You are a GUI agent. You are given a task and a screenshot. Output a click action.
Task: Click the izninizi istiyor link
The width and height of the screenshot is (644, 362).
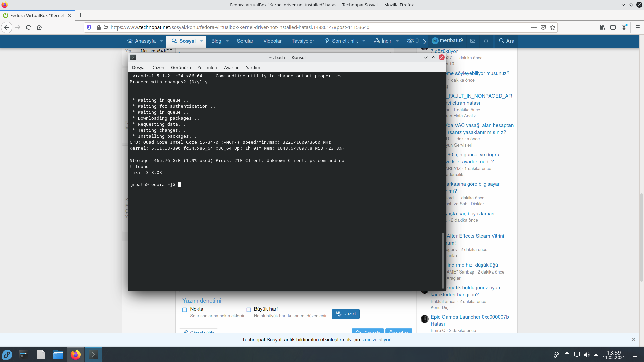click(x=376, y=340)
